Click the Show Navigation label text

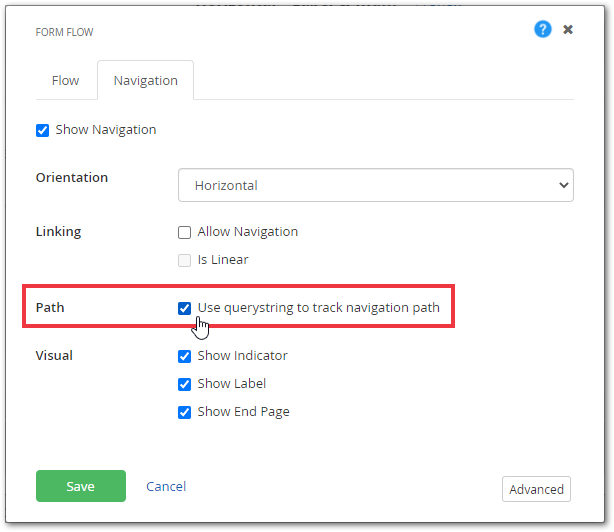[x=106, y=130]
